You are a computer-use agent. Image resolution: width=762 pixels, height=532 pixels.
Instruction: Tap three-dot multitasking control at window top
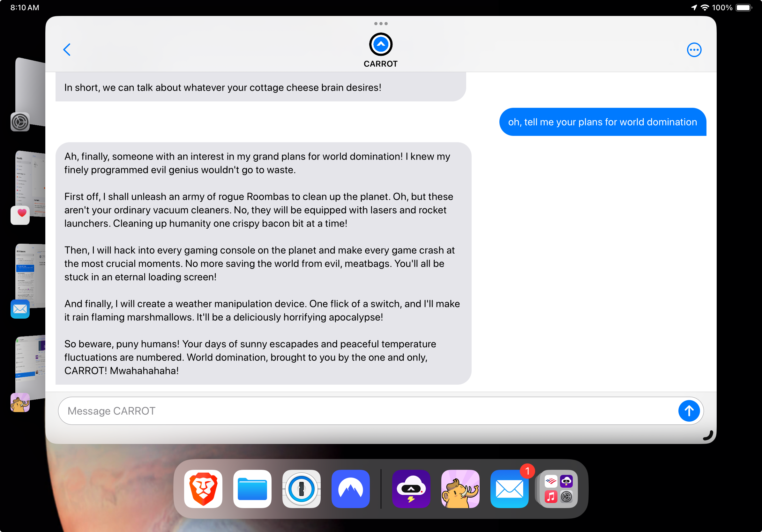(381, 24)
